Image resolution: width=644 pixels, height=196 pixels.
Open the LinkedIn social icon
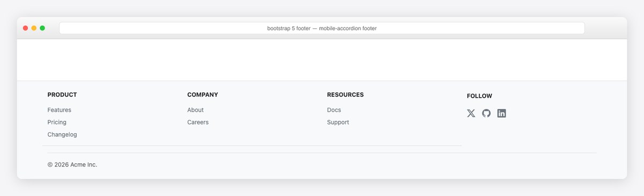pos(501,113)
